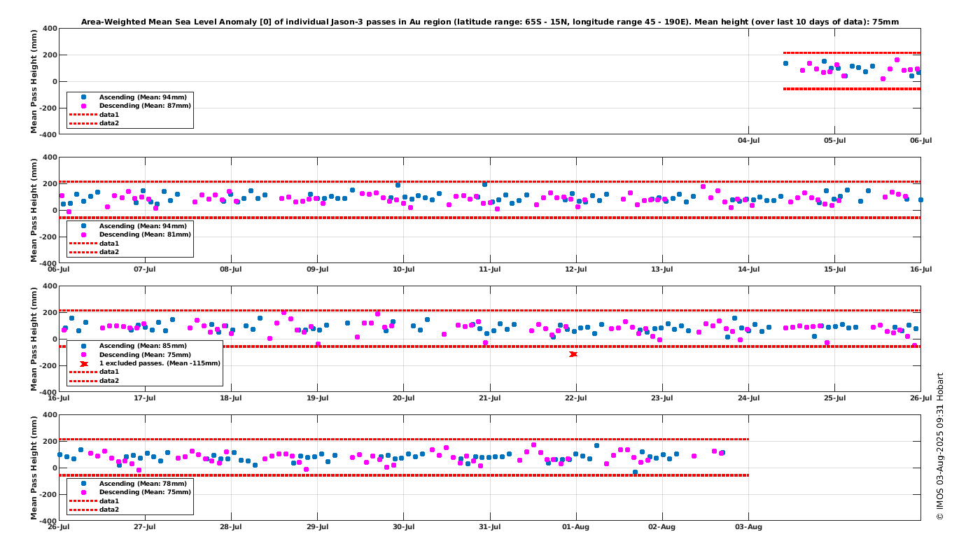
Task: Click the '19-Jul' date tick label
Action: pyautogui.click(x=318, y=398)
